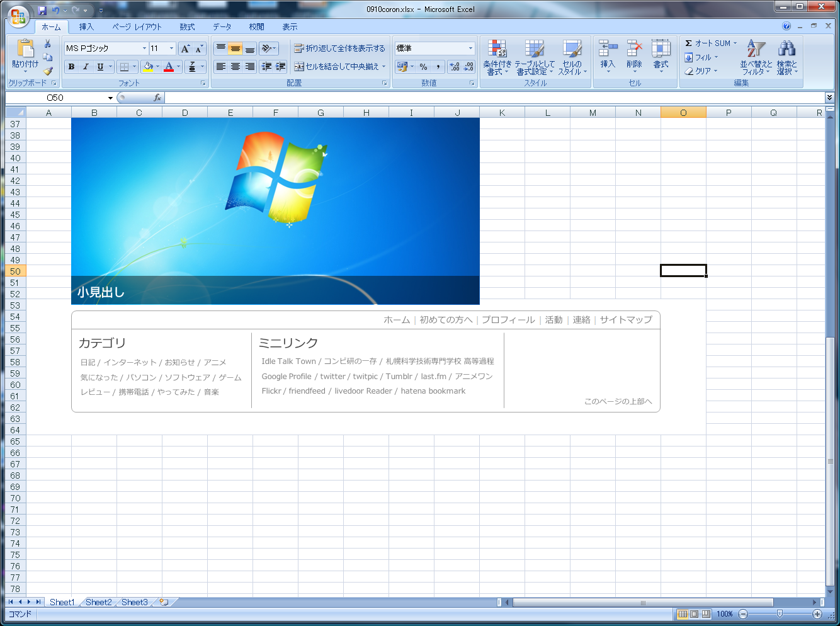Click the 書式 format cells button

pos(661,57)
